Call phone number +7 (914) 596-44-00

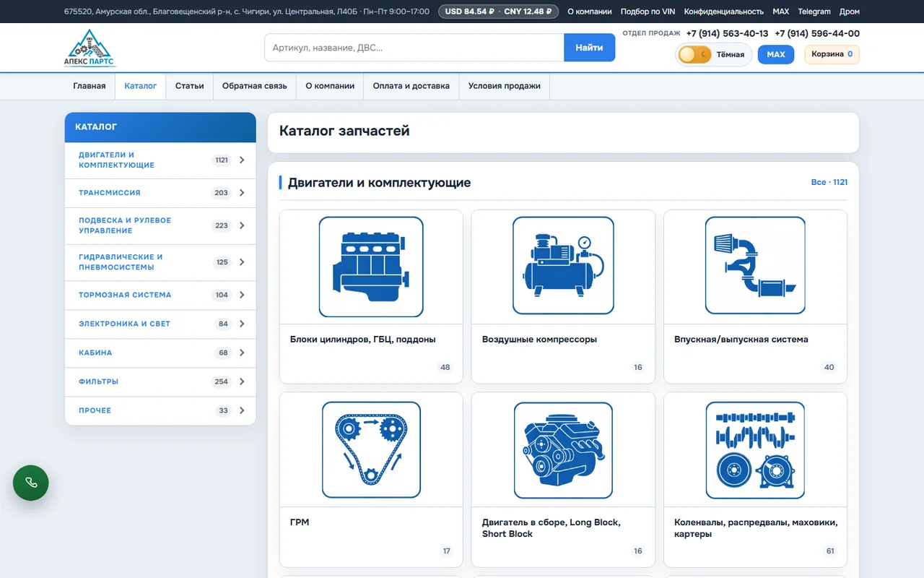[817, 33]
